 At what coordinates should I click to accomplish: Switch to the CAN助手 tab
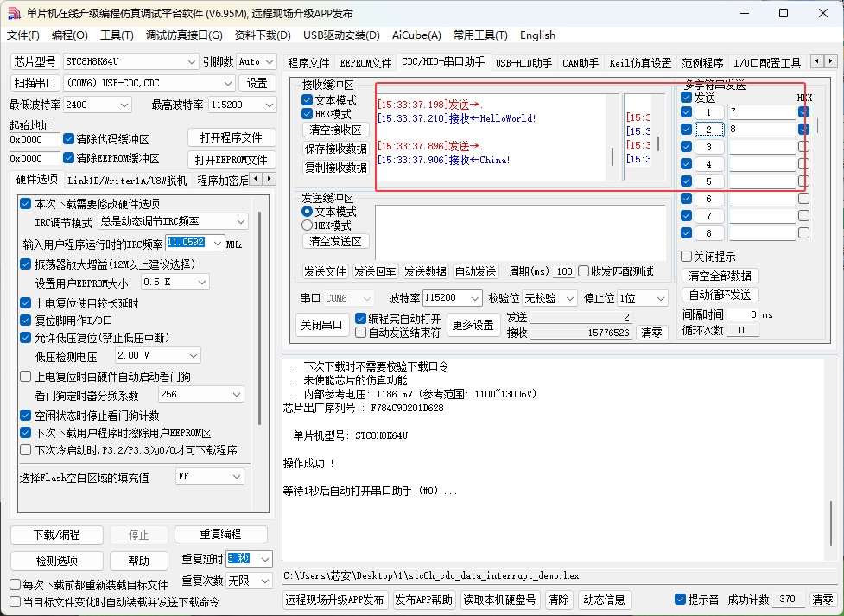click(581, 63)
